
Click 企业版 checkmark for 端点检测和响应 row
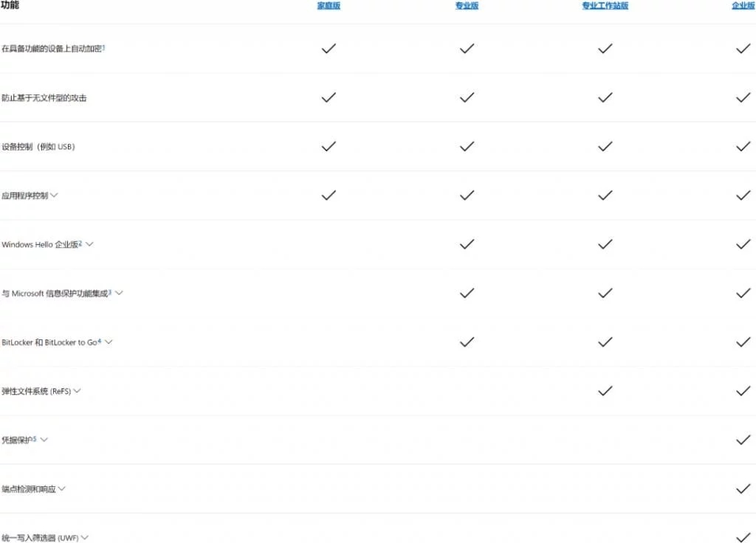click(x=743, y=488)
